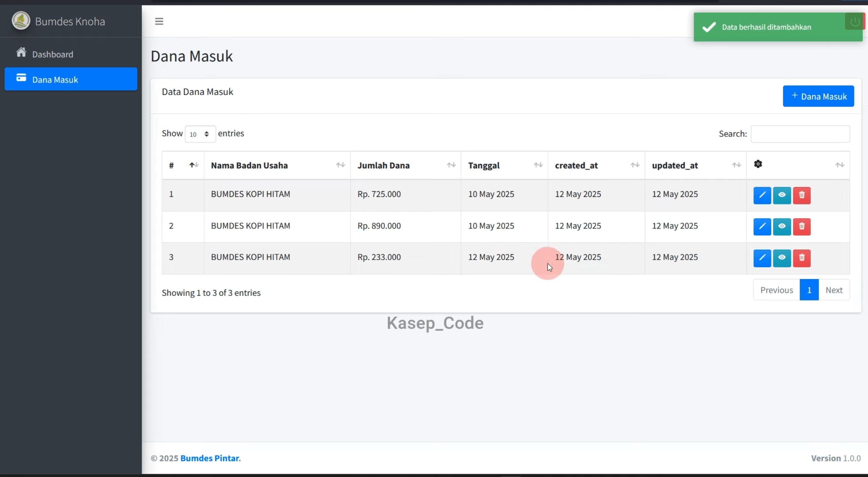Select the Dana Masuk sidebar item
The height and width of the screenshot is (477, 868).
tap(71, 79)
